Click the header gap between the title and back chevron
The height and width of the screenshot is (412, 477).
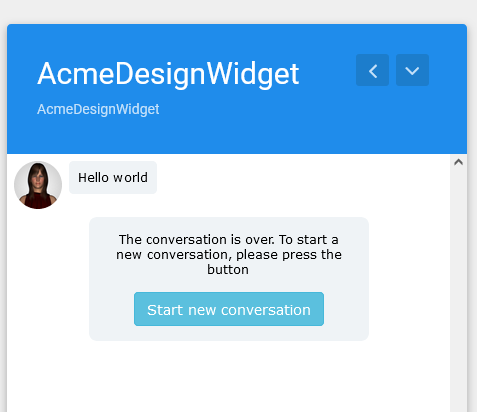point(328,73)
